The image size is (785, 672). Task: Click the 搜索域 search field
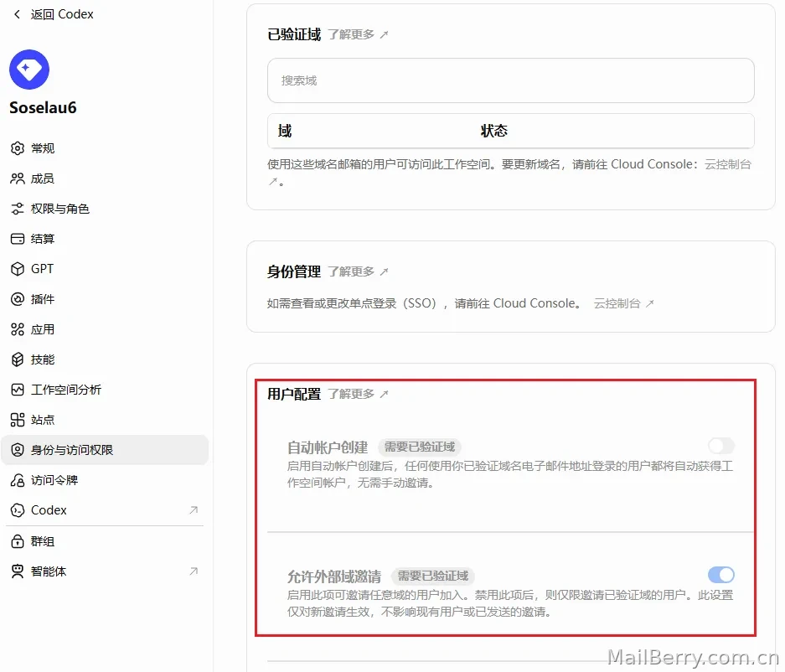tap(511, 80)
